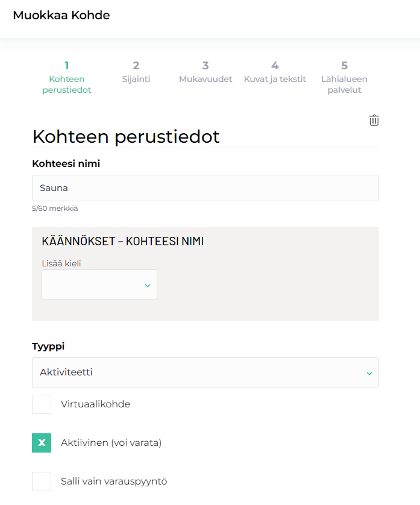Open the Lisää kieli language dropdown
Screen dimensions: 420x505
(x=99, y=284)
